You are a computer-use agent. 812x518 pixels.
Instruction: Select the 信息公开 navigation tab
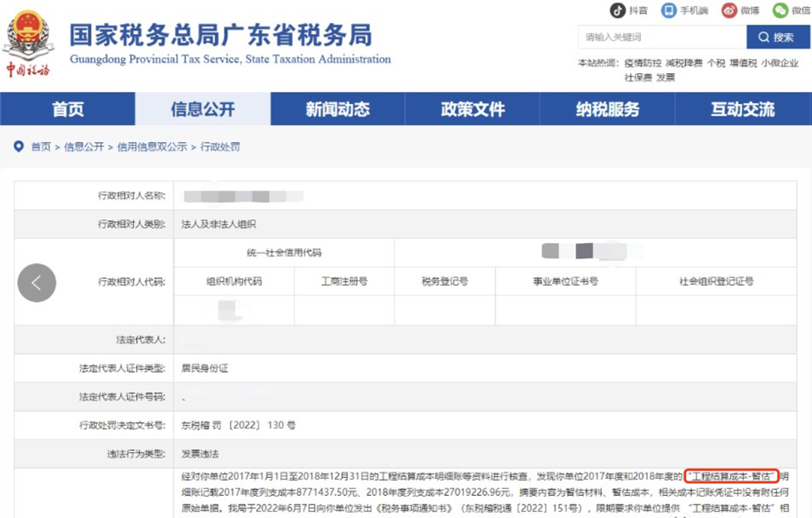click(x=203, y=110)
